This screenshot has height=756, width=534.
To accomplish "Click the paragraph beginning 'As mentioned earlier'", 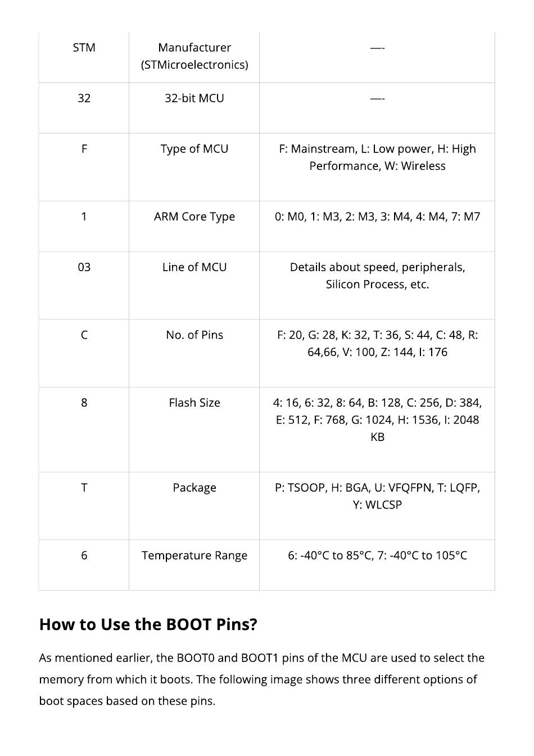I will tap(261, 679).
